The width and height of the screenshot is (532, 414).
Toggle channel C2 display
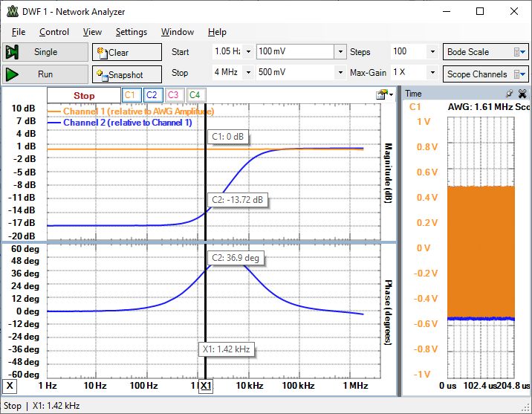(152, 95)
